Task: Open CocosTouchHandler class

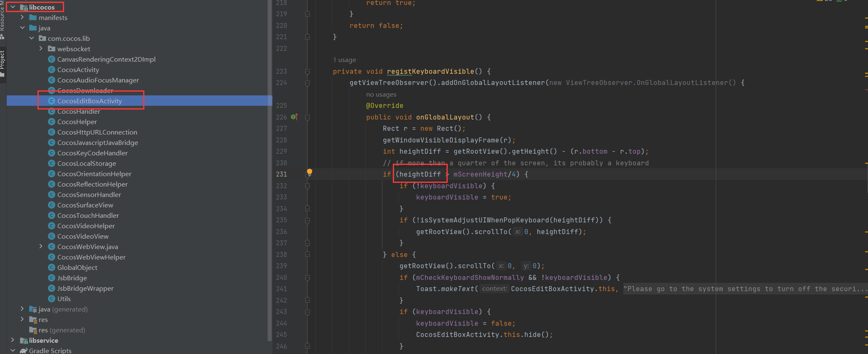Action: tap(88, 215)
